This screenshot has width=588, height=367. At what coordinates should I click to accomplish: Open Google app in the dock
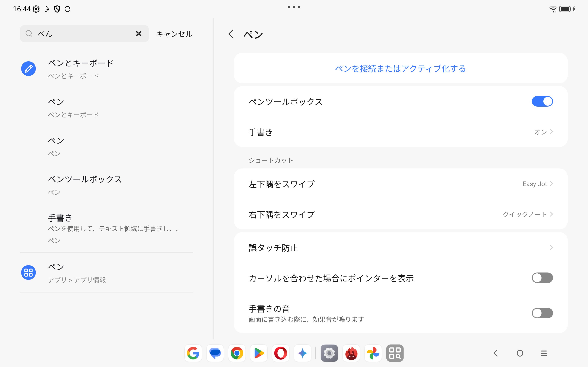point(193,353)
